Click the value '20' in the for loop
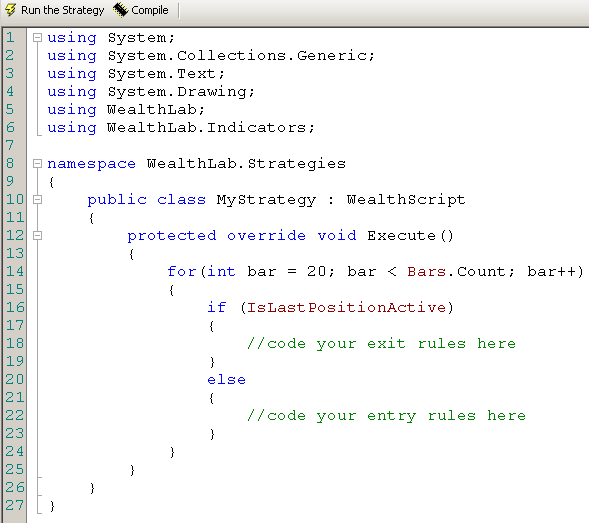 (x=316, y=272)
